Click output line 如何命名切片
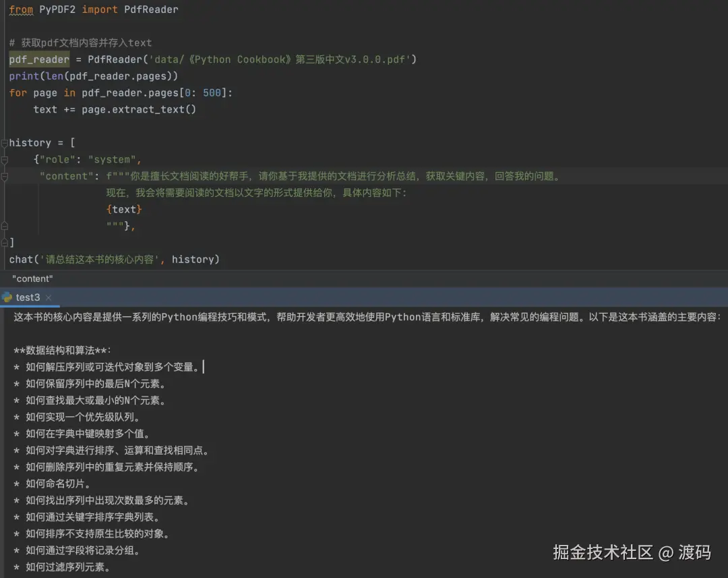 (x=52, y=484)
